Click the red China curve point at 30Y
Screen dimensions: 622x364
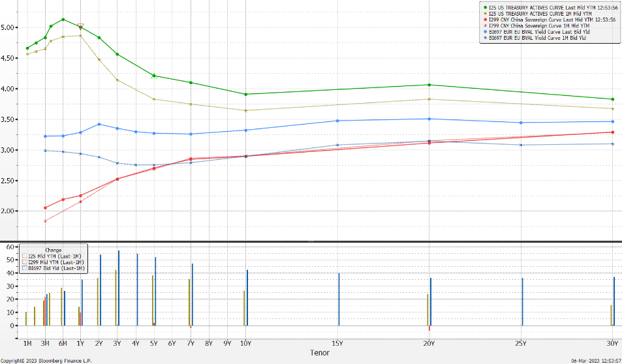pyautogui.click(x=612, y=132)
